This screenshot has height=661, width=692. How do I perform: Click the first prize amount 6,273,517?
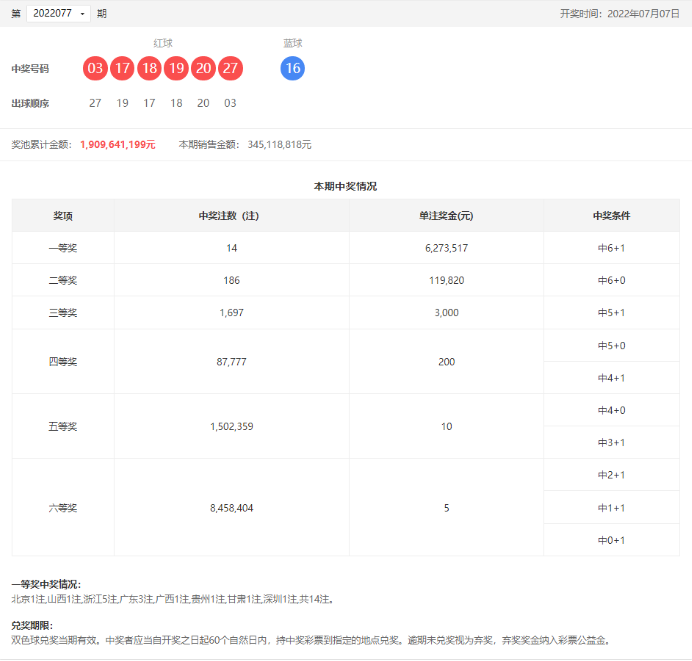click(x=446, y=248)
